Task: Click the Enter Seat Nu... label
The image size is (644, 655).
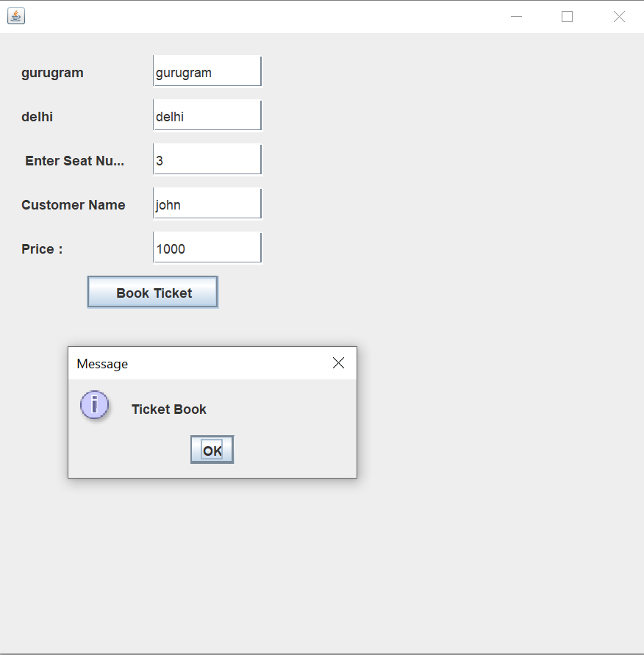Action: tap(74, 161)
